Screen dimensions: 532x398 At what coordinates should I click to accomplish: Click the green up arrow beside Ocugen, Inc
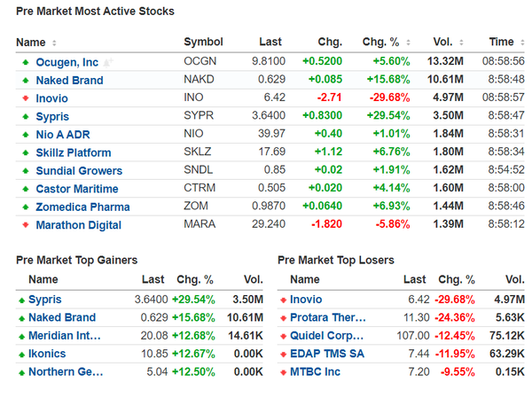pyautogui.click(x=24, y=62)
